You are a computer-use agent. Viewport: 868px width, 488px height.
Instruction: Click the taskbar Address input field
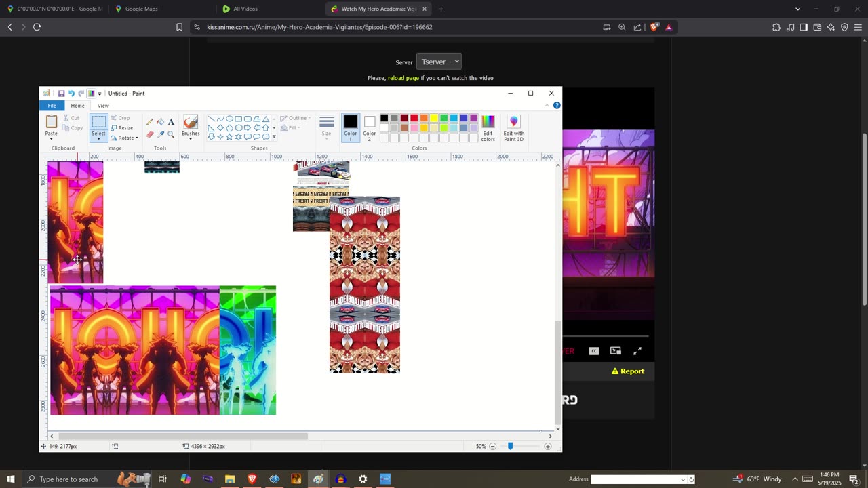tap(638, 479)
